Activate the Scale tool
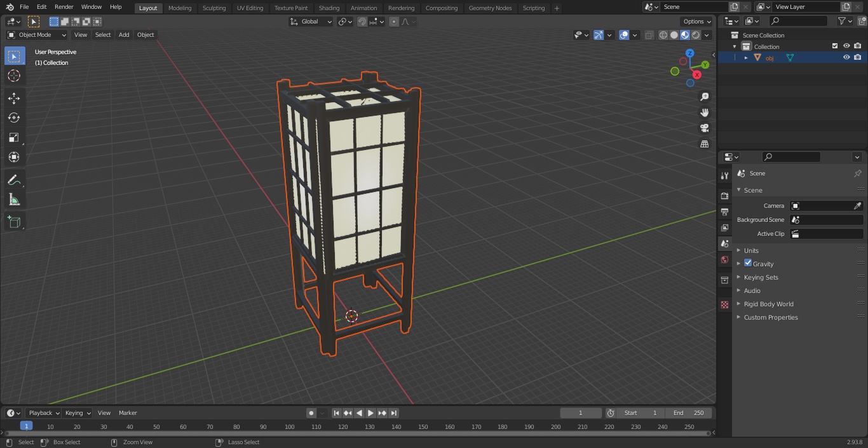868x448 pixels. (x=14, y=137)
